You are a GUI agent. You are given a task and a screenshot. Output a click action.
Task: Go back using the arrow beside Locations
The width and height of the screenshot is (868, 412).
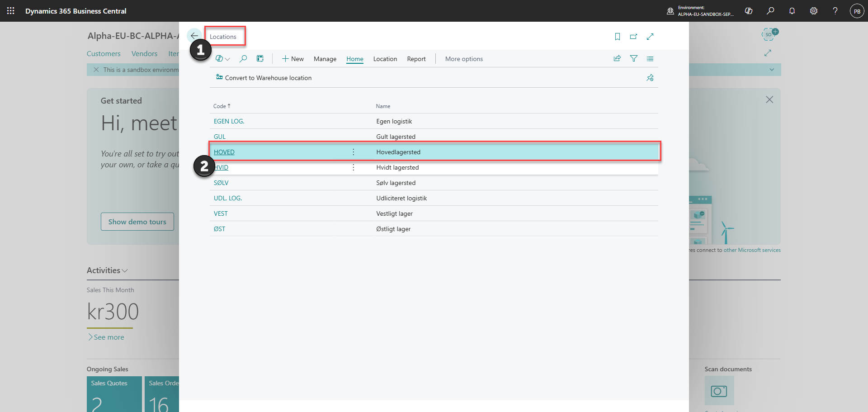(x=194, y=36)
